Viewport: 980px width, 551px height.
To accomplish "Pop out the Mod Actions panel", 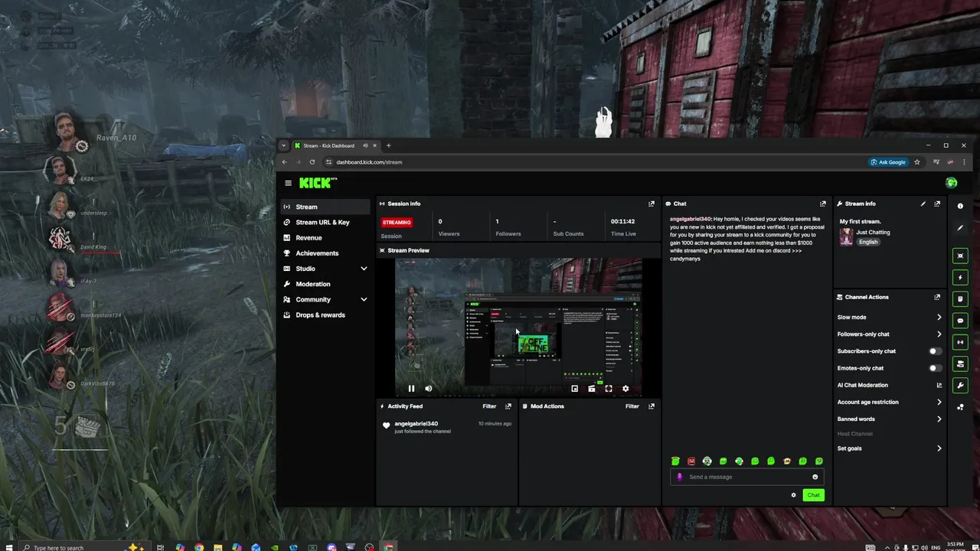I will [x=652, y=406].
